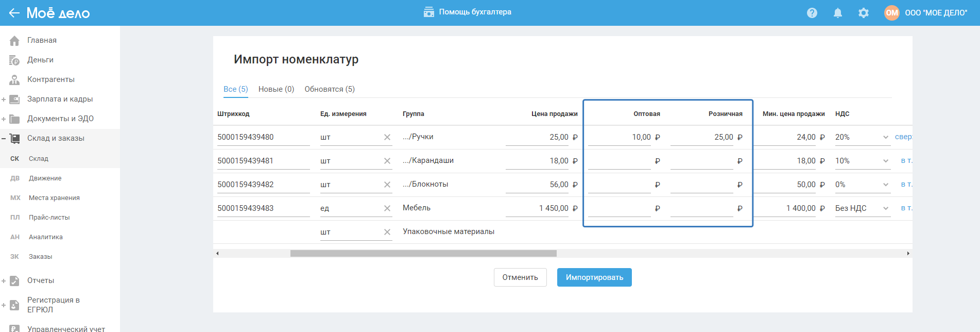Open notifications bell icon
This screenshot has width=980, height=332.
(838, 13)
